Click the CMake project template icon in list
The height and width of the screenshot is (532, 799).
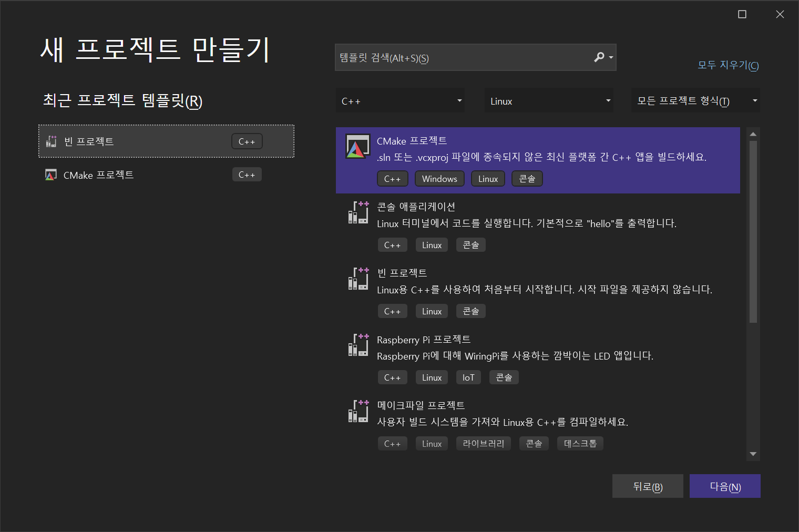coord(357,146)
